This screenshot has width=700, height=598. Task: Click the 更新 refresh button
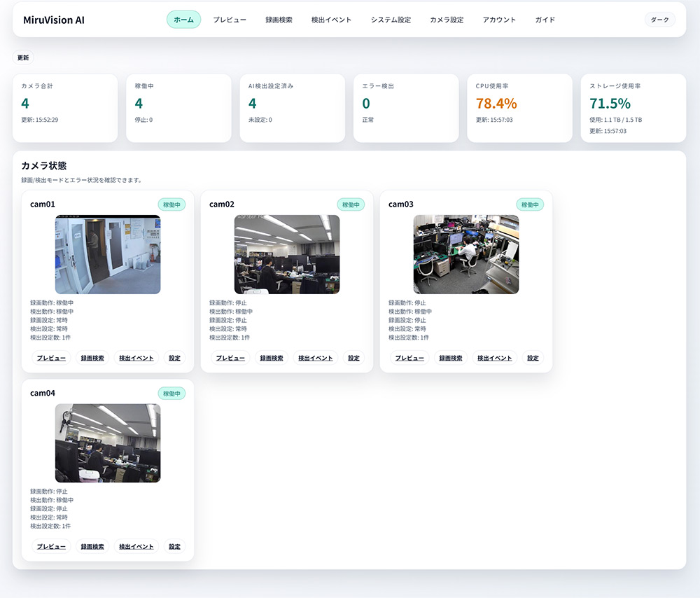[x=23, y=57]
